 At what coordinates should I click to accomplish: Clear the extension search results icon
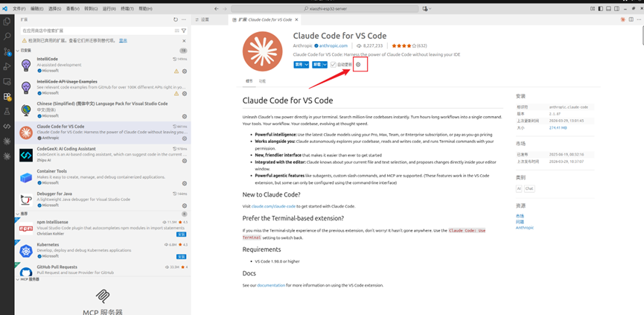[177, 31]
